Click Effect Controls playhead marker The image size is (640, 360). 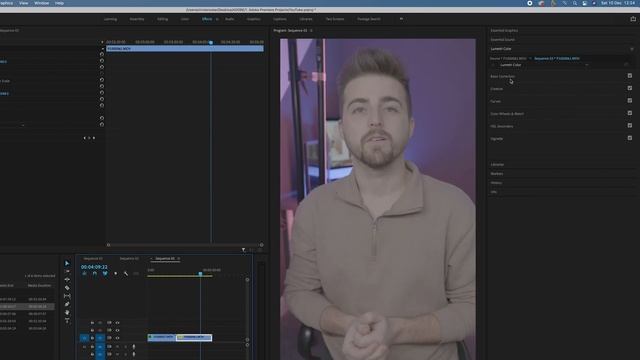pyautogui.click(x=211, y=42)
